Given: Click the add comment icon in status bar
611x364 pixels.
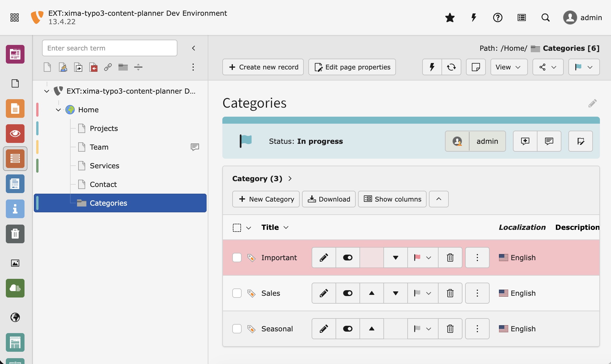Looking at the screenshot, I should (525, 141).
